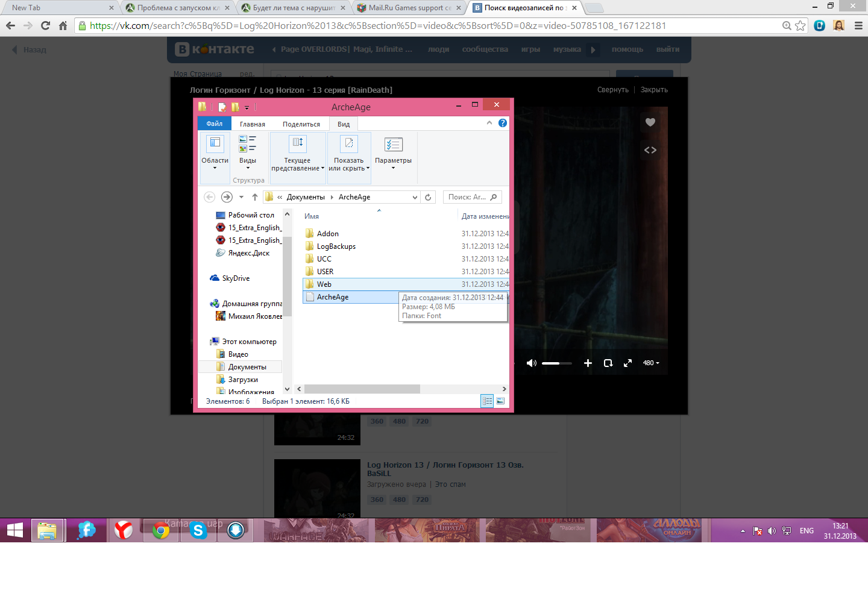Go up one folder level
Viewport: 868px width, 605px height.
pos(255,197)
